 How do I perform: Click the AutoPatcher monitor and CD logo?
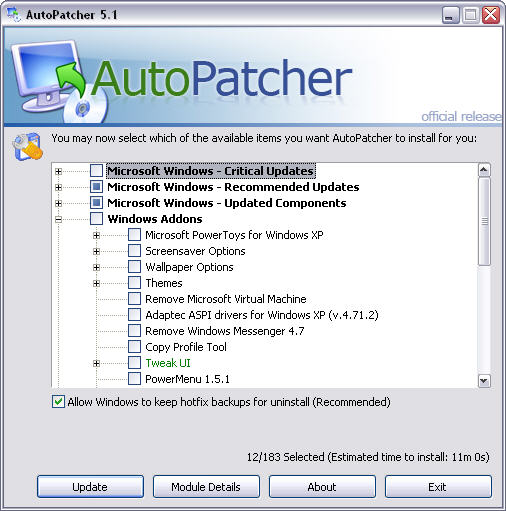pyautogui.click(x=59, y=81)
